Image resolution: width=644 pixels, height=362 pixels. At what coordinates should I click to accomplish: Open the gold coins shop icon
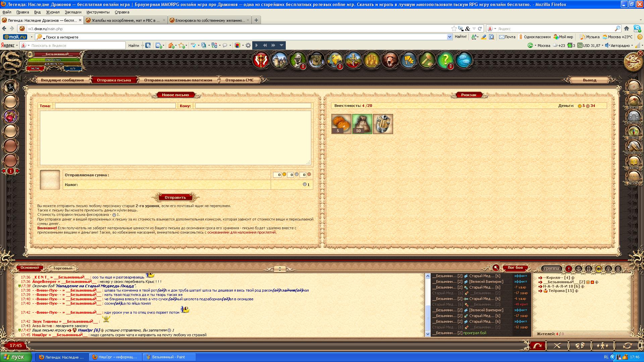[x=371, y=60]
